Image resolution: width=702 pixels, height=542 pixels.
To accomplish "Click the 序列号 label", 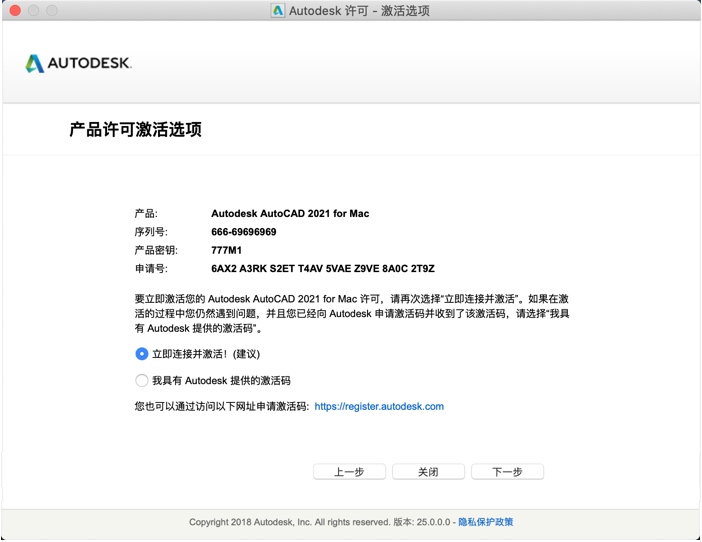I will (x=151, y=232).
